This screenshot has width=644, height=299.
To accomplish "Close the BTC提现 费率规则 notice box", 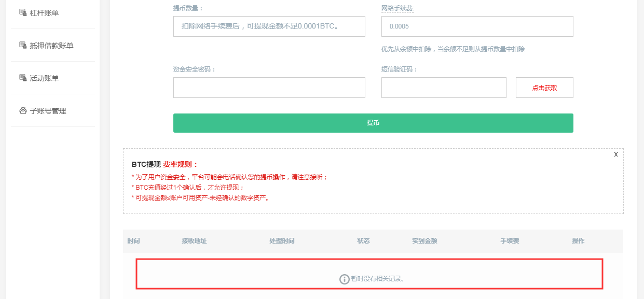I will point(615,154).
